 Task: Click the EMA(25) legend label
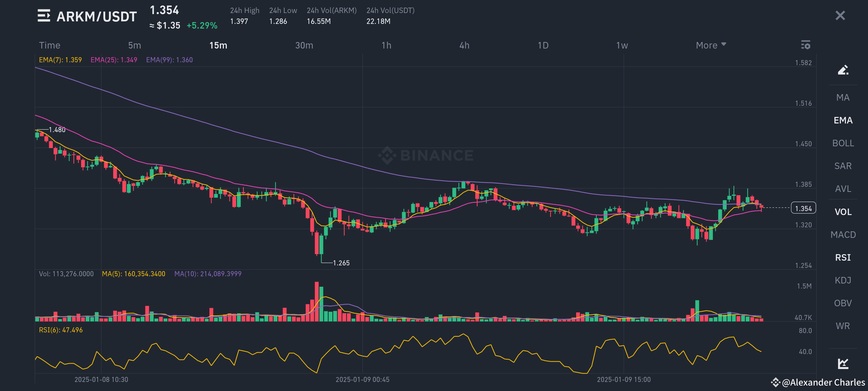point(113,60)
